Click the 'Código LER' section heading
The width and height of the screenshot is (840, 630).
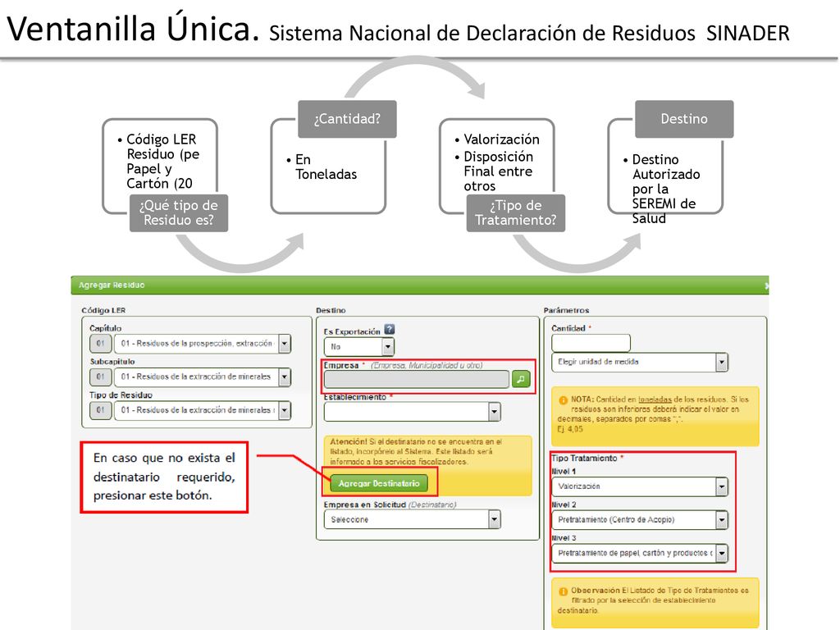pos(103,310)
